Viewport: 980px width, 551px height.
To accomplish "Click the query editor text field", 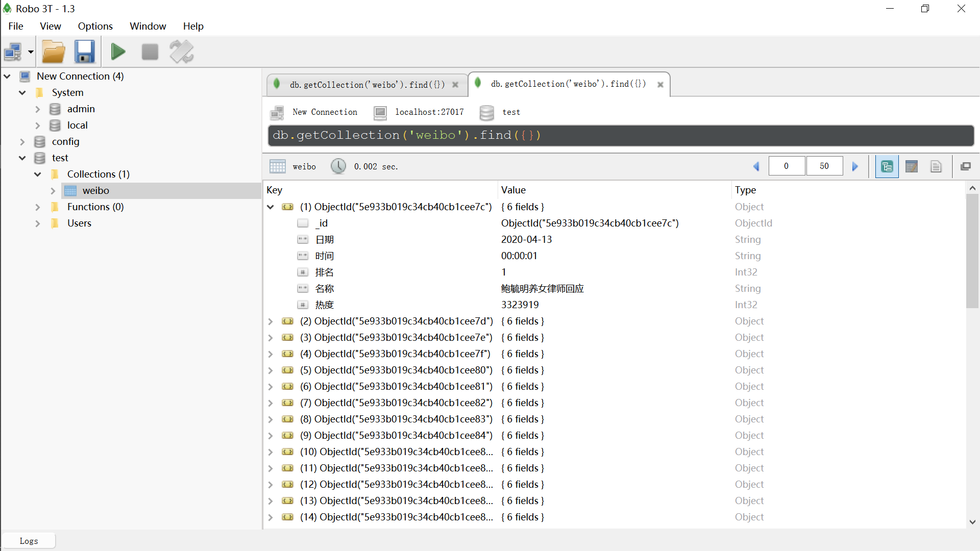I will [621, 135].
